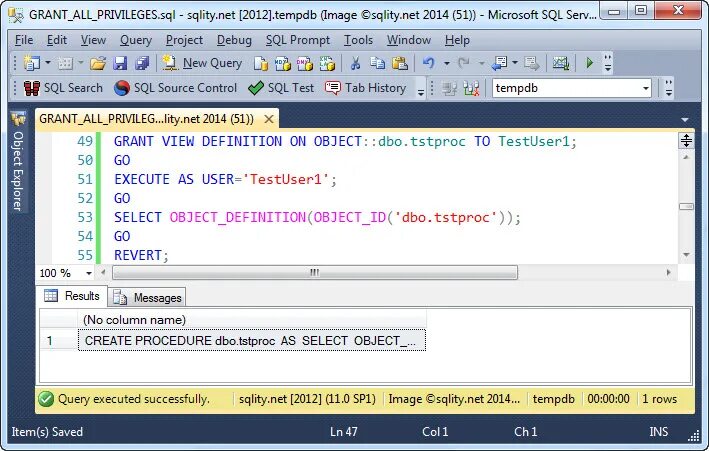
Task: Click New Query button
Action: tap(203, 63)
